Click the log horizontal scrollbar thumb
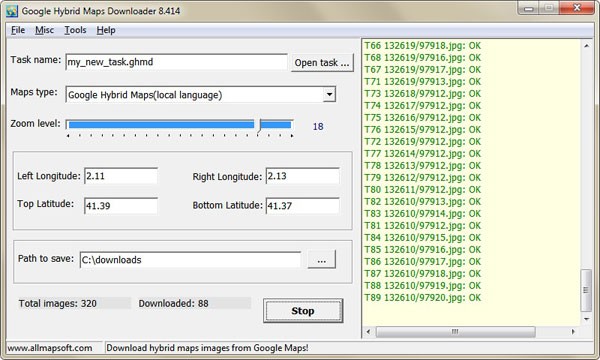Screen dimensions: 600x360 tap(455, 332)
